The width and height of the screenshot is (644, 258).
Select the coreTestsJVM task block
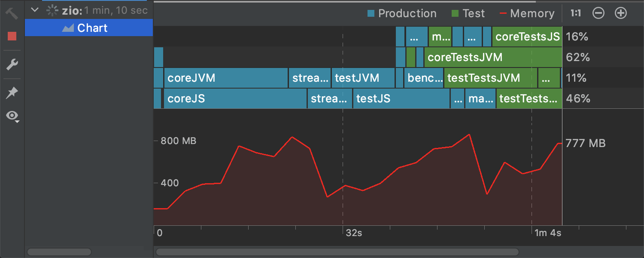(x=493, y=57)
